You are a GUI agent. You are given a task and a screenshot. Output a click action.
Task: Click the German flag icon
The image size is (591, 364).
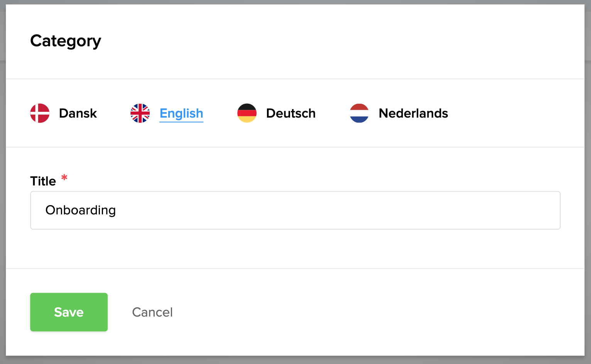(247, 113)
